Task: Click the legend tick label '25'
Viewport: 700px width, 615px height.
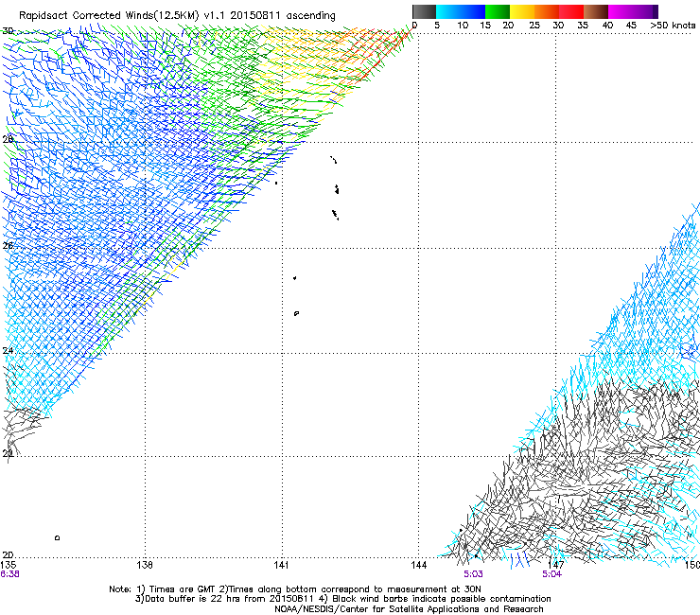Action: (534, 26)
